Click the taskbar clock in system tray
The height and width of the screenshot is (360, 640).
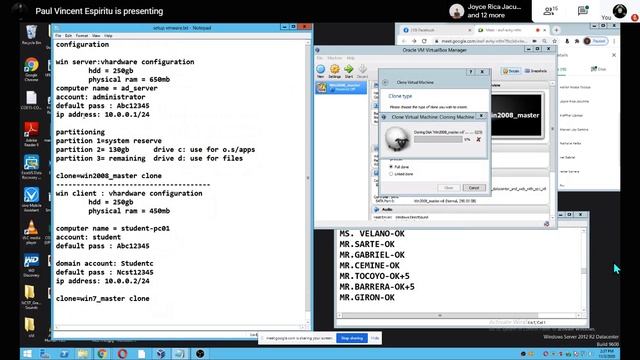607,353
